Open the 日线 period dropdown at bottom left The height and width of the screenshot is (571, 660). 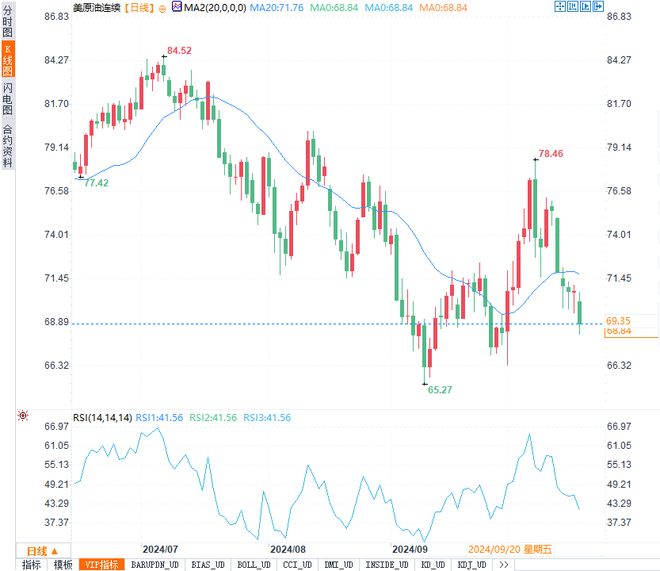(x=43, y=551)
